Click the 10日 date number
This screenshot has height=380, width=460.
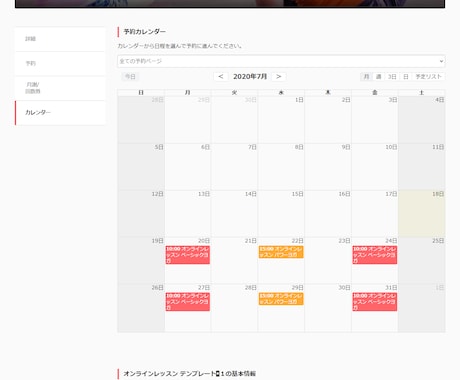(391, 147)
